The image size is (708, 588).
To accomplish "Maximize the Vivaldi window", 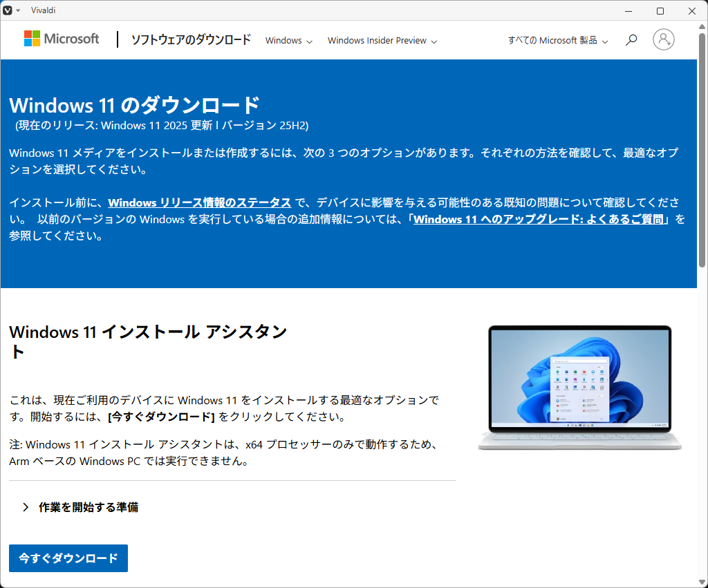I will [660, 11].
